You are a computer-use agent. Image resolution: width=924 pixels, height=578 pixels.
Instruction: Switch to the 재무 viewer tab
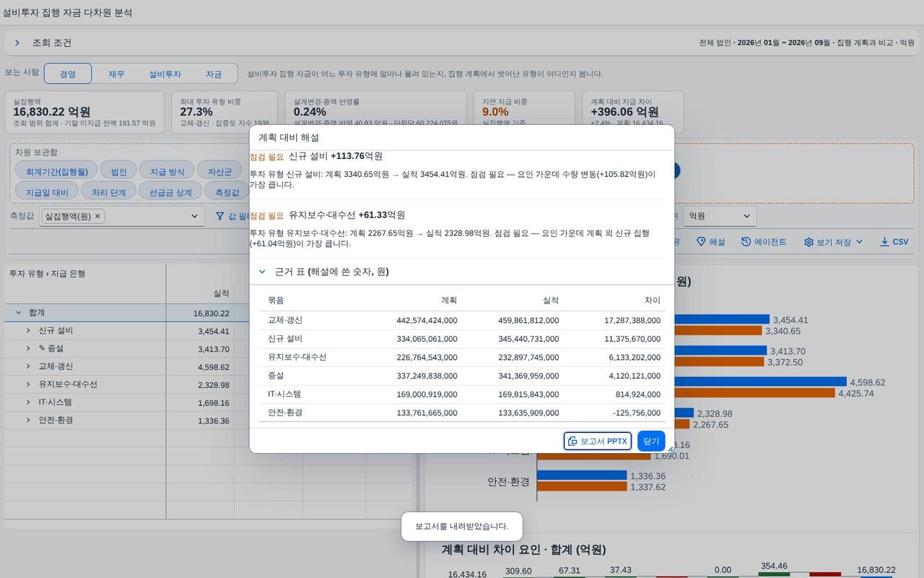click(116, 74)
